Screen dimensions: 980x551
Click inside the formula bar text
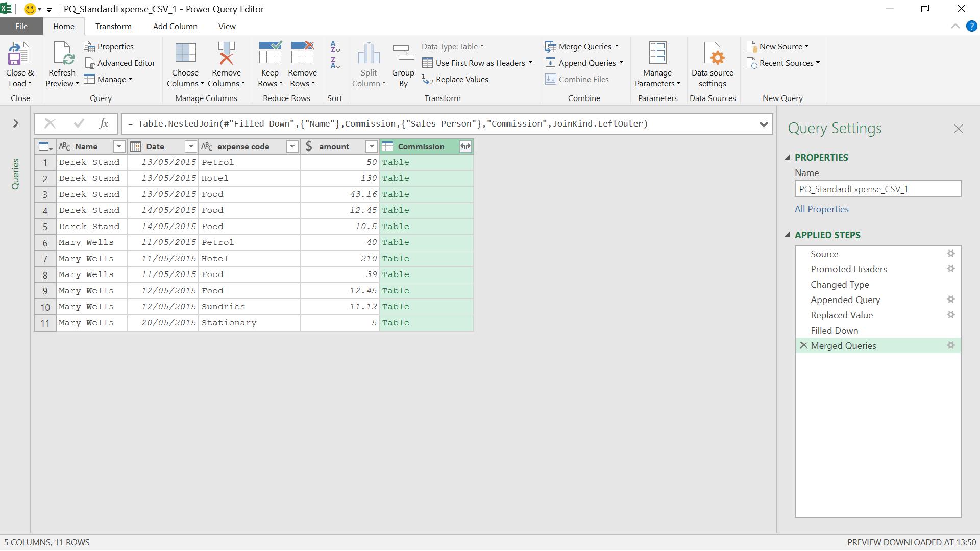[x=387, y=124]
